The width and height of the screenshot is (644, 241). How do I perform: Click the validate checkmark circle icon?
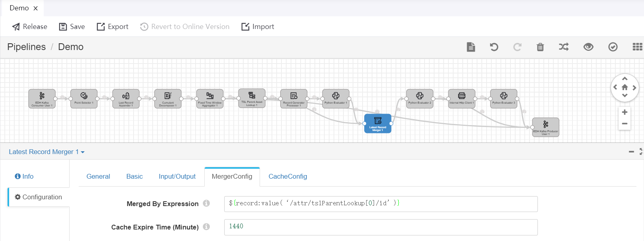tap(613, 47)
